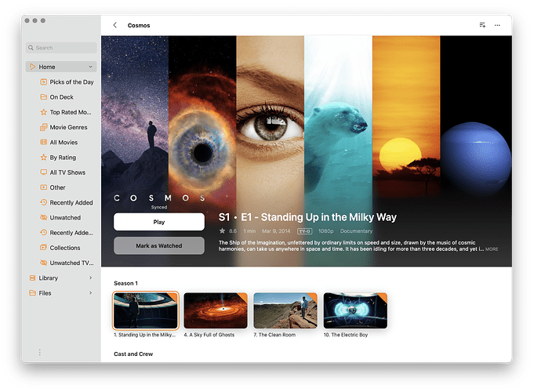Viewport: 534px width, 392px height.
Task: Click the rating star icon beside 8.6
Action: [x=222, y=231]
